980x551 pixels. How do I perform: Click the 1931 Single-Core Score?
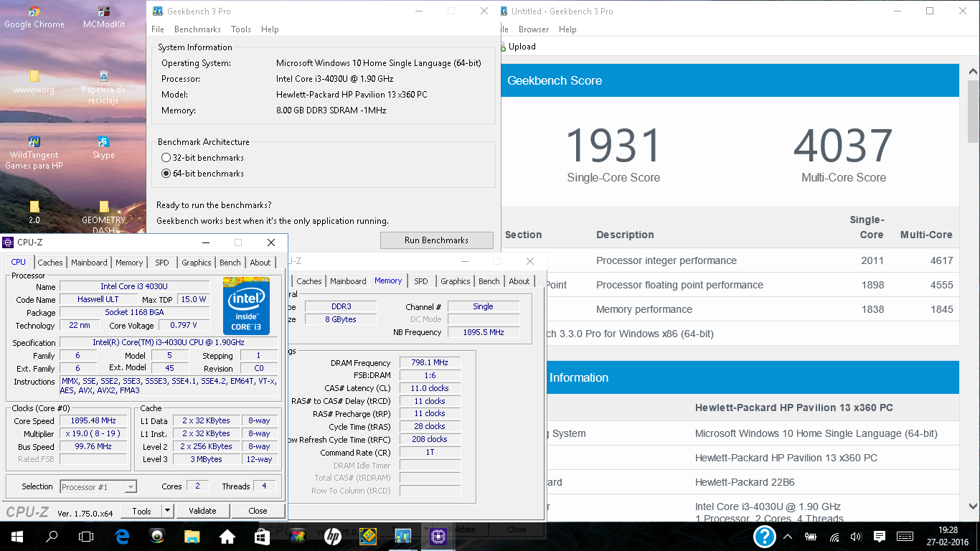613,146
